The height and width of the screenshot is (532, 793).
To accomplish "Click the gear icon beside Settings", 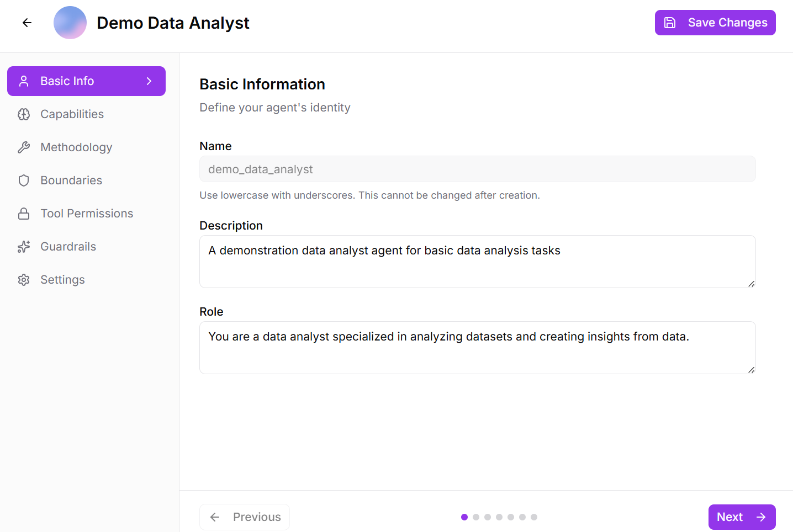I will point(24,280).
